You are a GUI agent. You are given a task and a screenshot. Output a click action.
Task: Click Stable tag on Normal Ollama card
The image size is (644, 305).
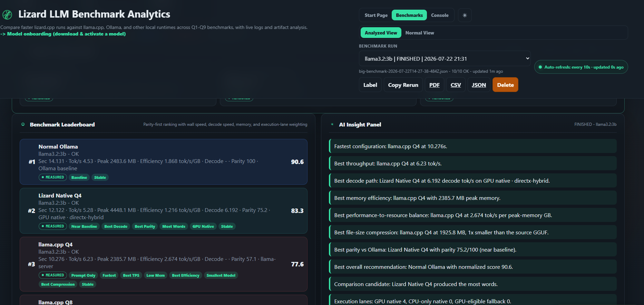[x=100, y=177]
